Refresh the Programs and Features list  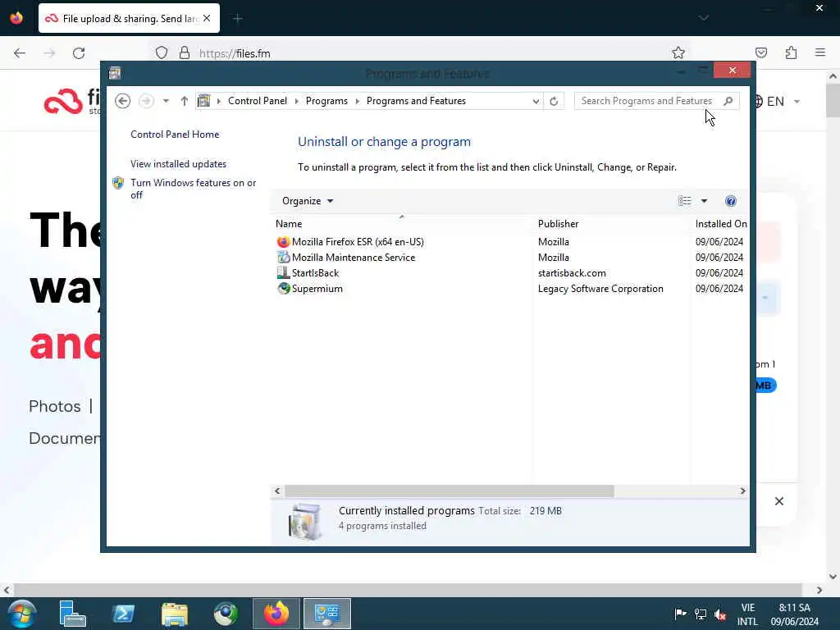tap(554, 101)
